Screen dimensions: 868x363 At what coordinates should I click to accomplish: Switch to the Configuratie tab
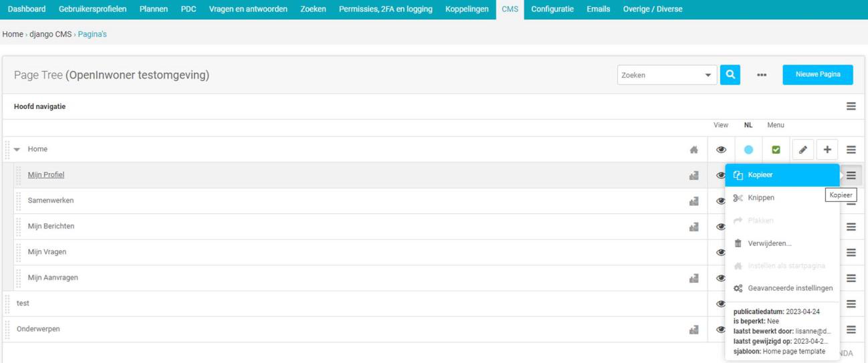(552, 9)
